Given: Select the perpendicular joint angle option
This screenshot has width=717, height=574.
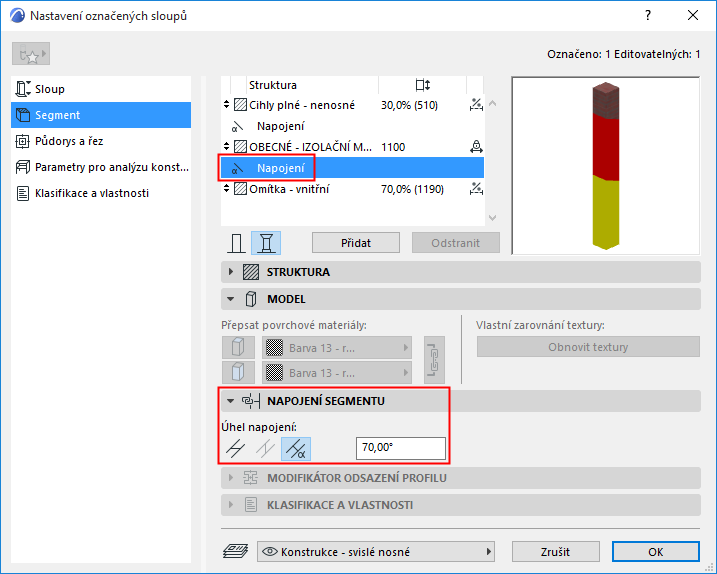Looking at the screenshot, I should point(236,448).
